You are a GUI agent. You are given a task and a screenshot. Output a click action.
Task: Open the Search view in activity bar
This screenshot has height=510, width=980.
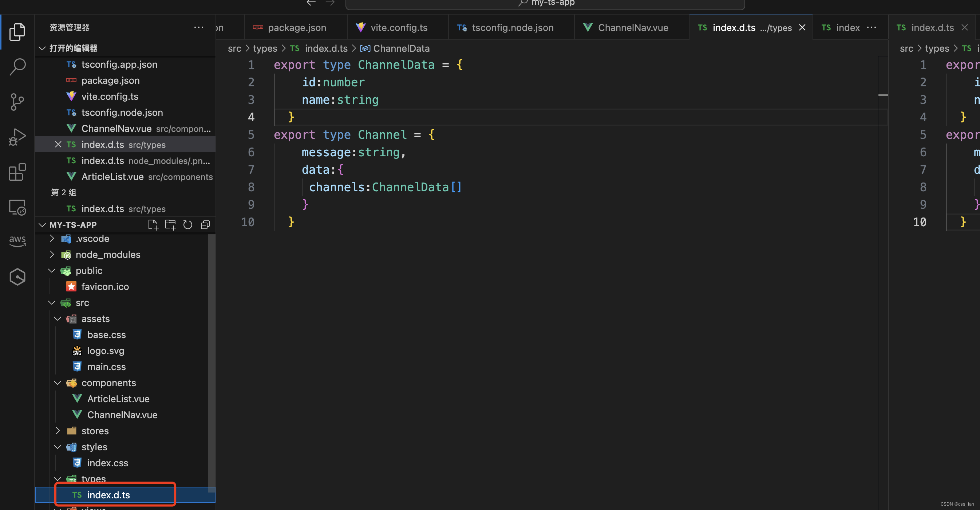tap(17, 66)
